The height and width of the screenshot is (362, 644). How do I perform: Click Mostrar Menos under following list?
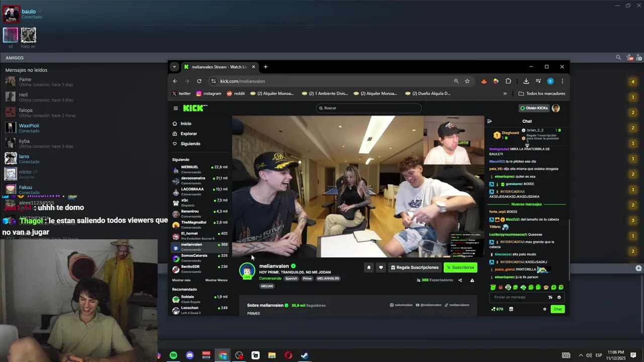click(216, 280)
